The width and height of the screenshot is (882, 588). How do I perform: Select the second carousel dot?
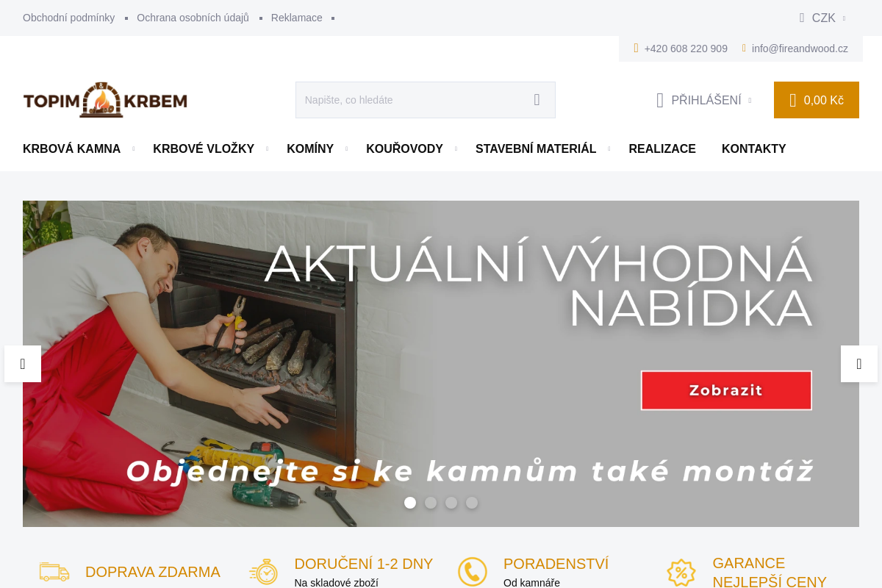click(431, 503)
